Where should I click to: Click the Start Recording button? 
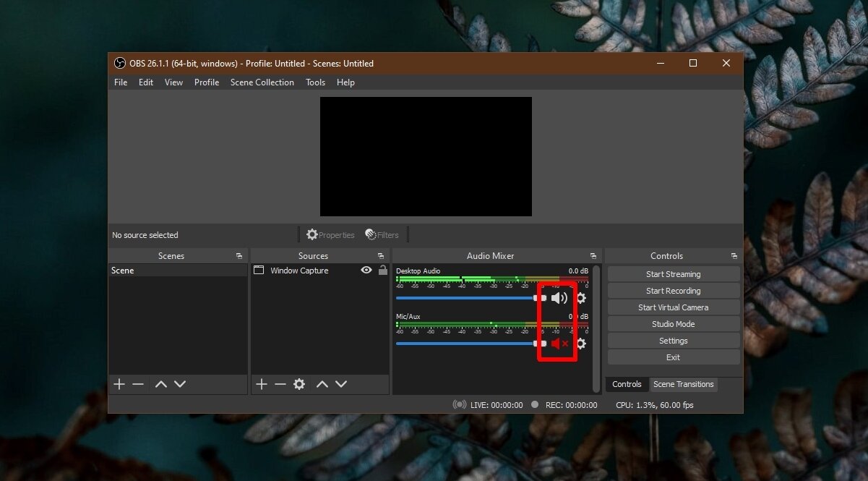point(673,291)
